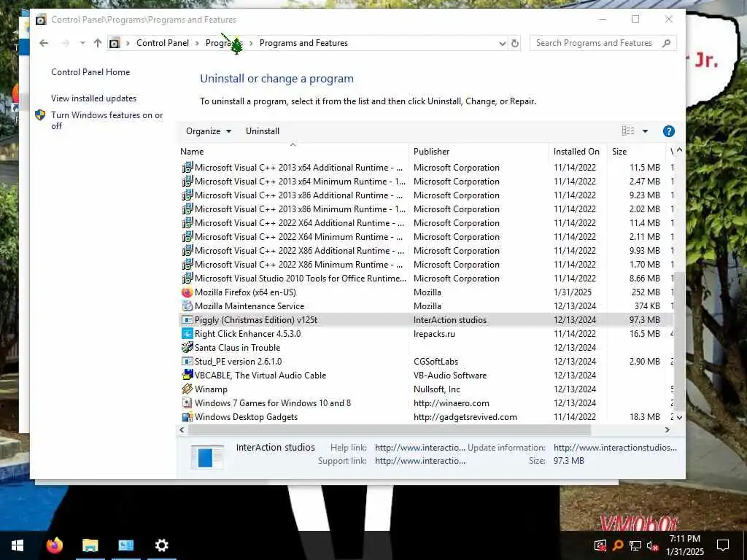747x560 pixels.
Task: Select Visual C++ 2013 x64 Minimum Runtime
Action: (426, 182)
